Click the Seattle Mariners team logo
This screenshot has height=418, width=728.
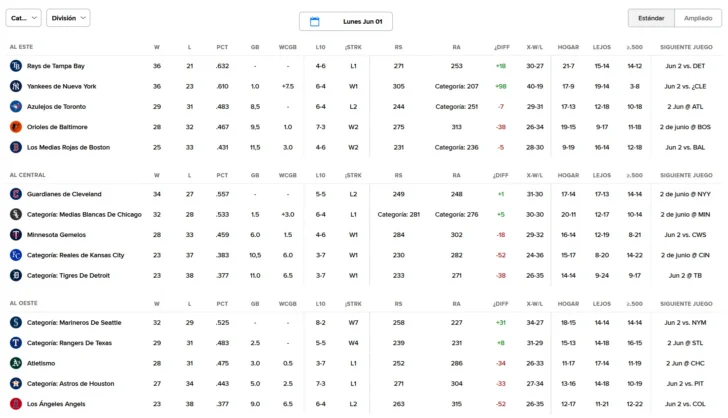[16, 322]
